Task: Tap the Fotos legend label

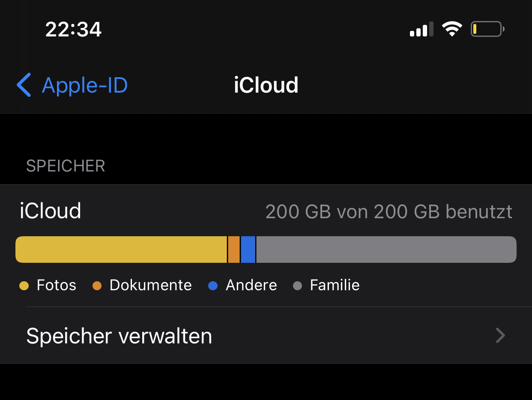Action: coord(57,285)
